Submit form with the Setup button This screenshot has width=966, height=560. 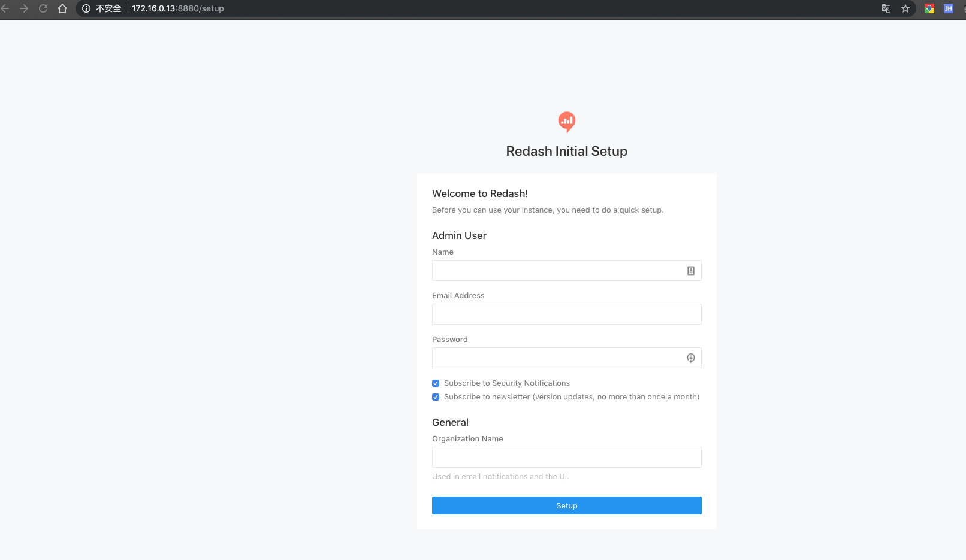pos(567,505)
